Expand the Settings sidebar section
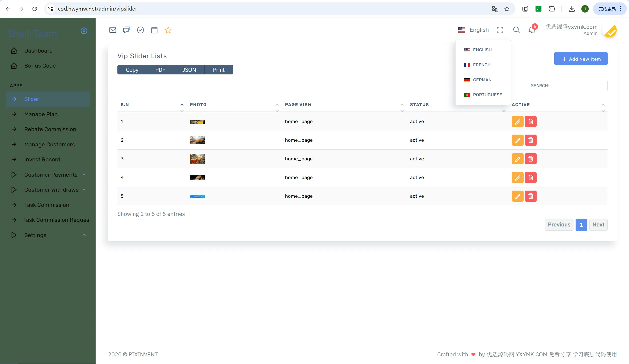Viewport: 629px width, 364px height. click(x=35, y=235)
